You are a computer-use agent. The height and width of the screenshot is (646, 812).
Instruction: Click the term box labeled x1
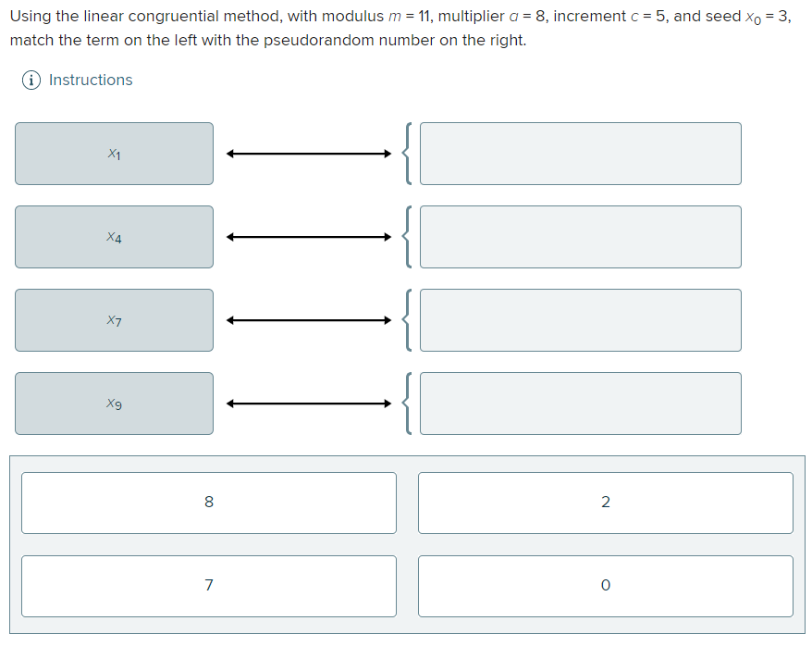114,154
